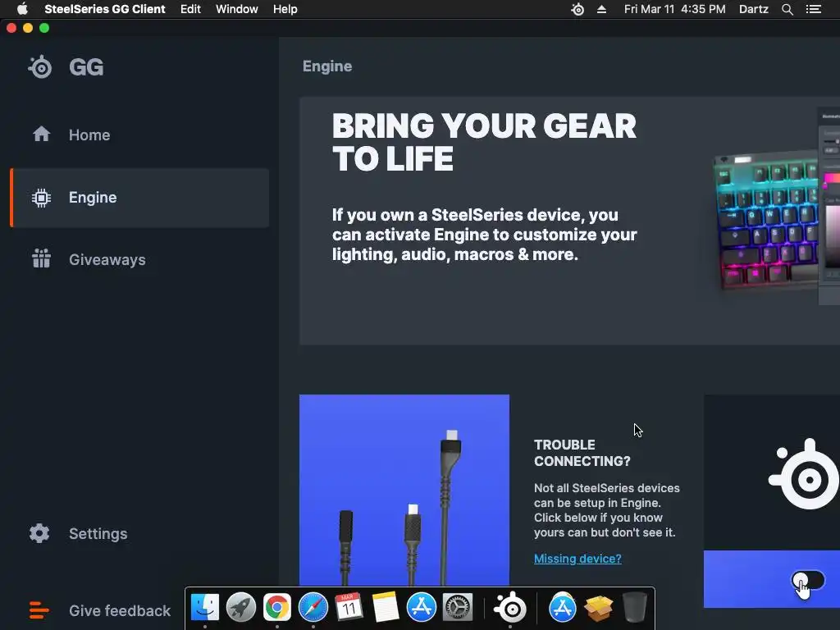The width and height of the screenshot is (840, 630).
Task: Click the Giveaways gift icon
Action: click(x=41, y=258)
